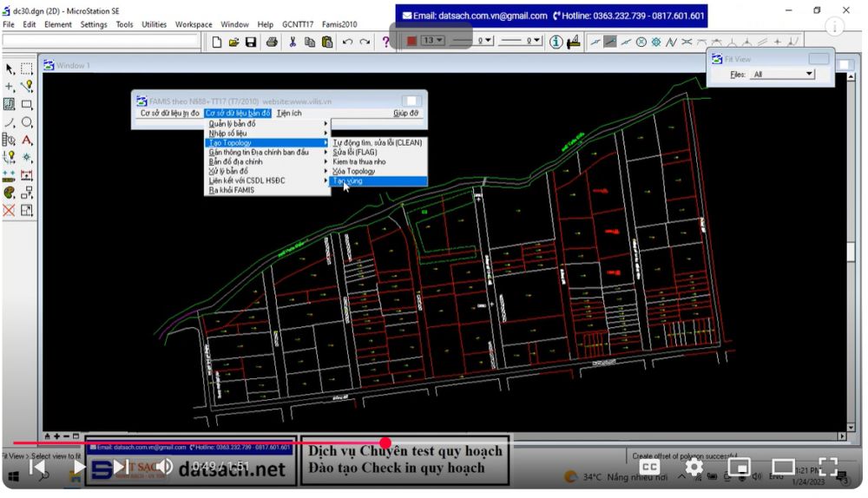This screenshot has width=868, height=498.
Task: Click the video progress bar scrubber
Action: (385, 443)
